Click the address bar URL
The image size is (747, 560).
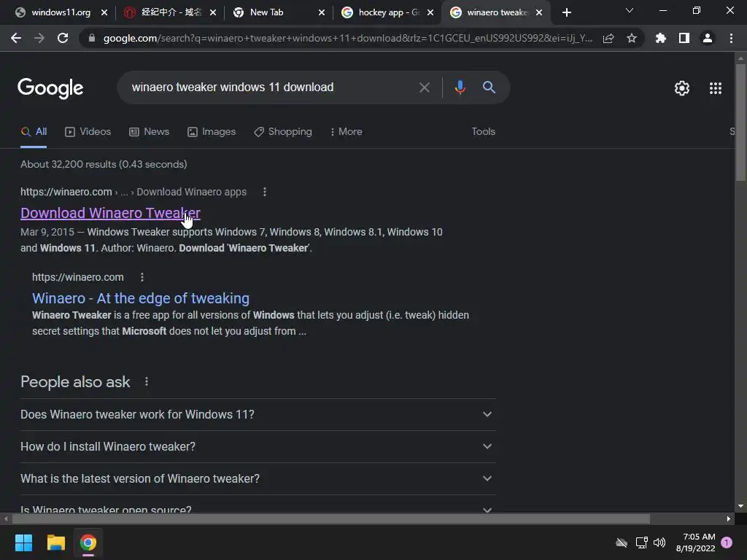[348, 38]
